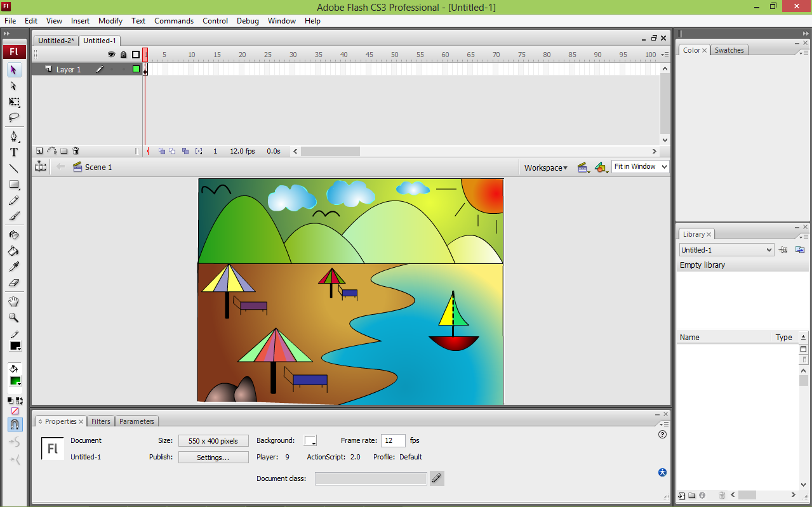Switch to the Untitled-2* document tab
This screenshot has height=507, width=812.
[56, 41]
